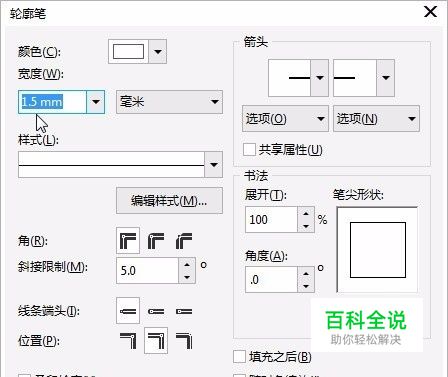Screen dimensions: 448x377
Task: Click the 编辑样式(M)... button
Action: tap(169, 201)
